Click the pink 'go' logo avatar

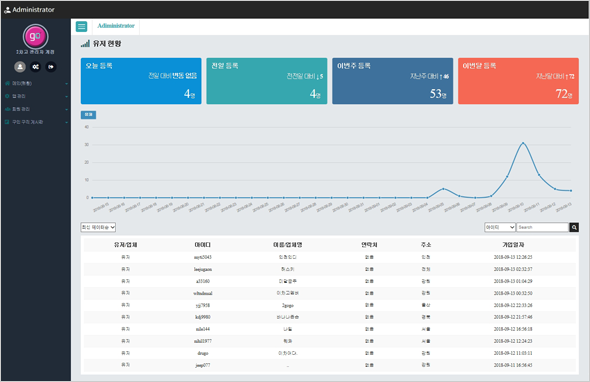[x=35, y=37]
